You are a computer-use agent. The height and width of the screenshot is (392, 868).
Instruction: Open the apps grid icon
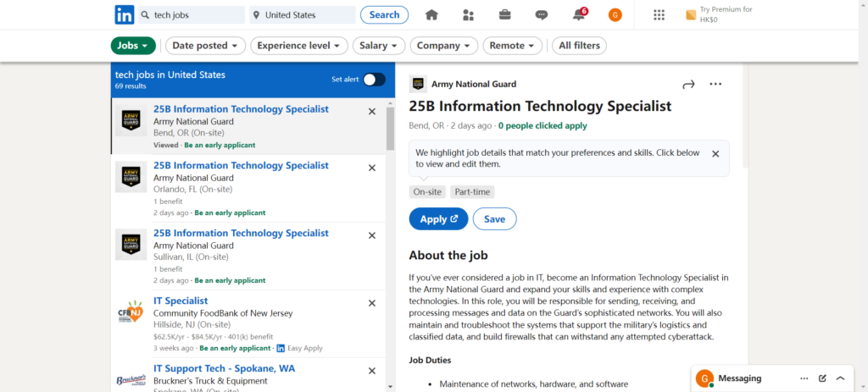click(x=659, y=15)
